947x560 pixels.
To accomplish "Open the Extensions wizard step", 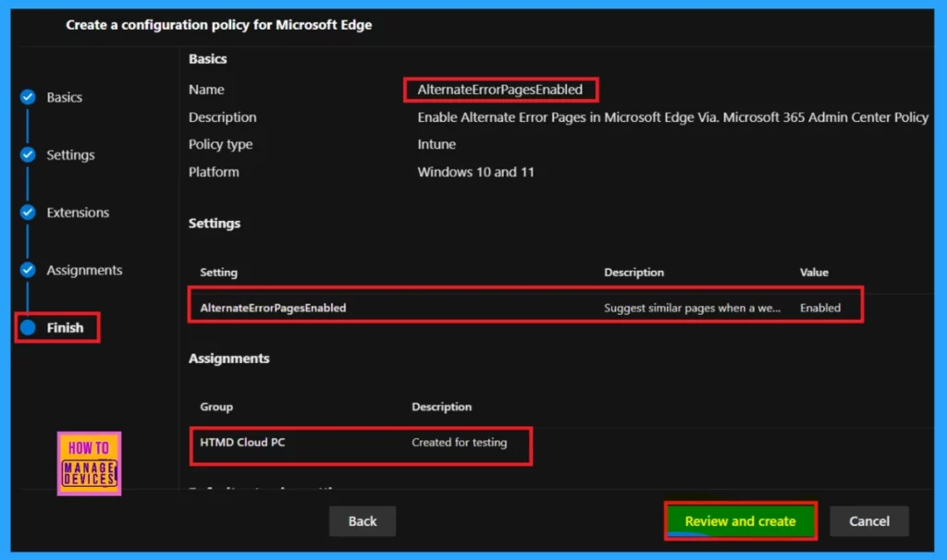I will point(78,213).
